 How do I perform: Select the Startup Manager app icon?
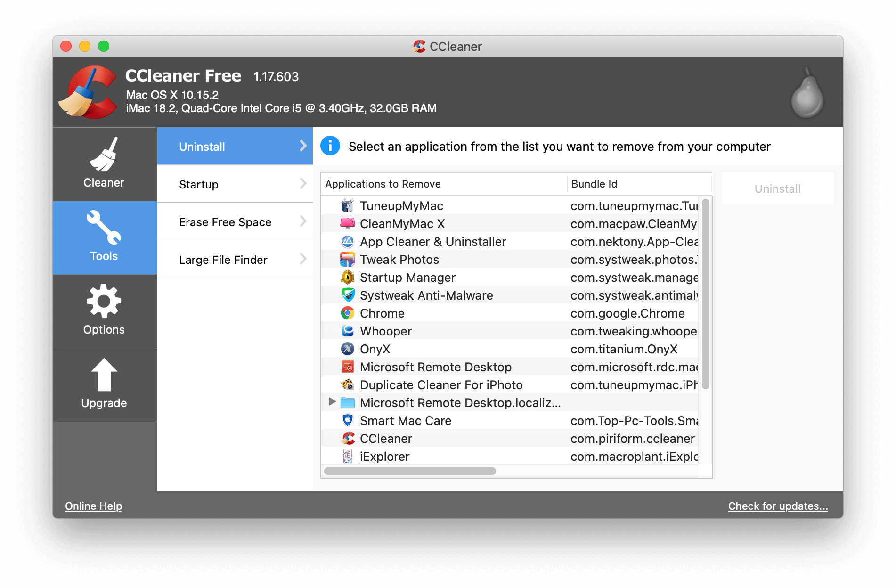[x=347, y=277]
